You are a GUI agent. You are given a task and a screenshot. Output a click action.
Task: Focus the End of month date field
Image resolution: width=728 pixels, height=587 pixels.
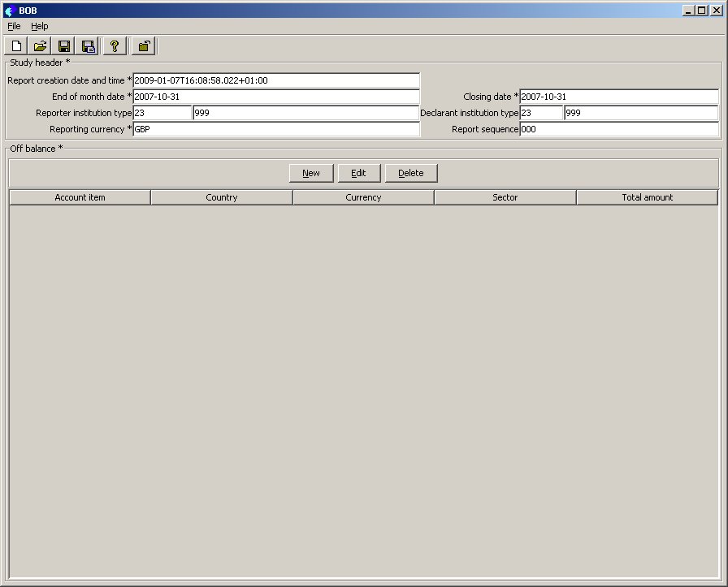pos(276,97)
